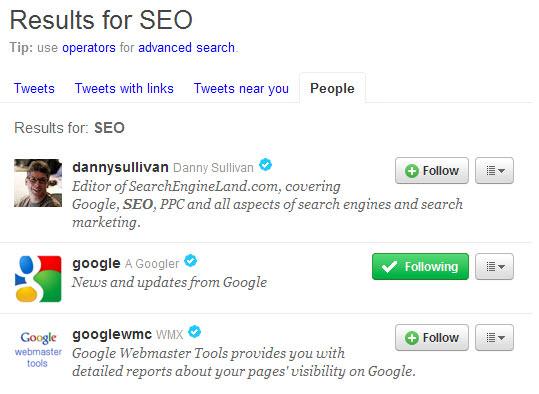539x394 pixels.
Task: Open list dropdown for google account
Action: (494, 266)
